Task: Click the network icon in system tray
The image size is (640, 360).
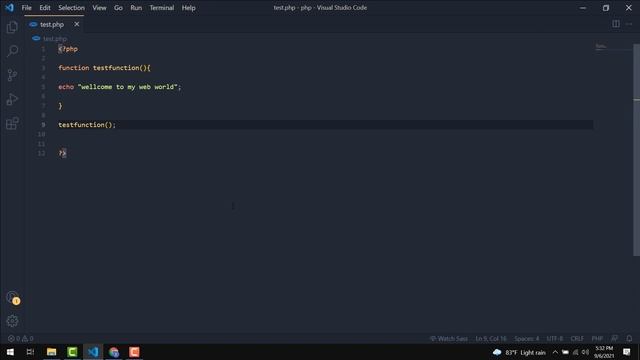Action: (576, 352)
